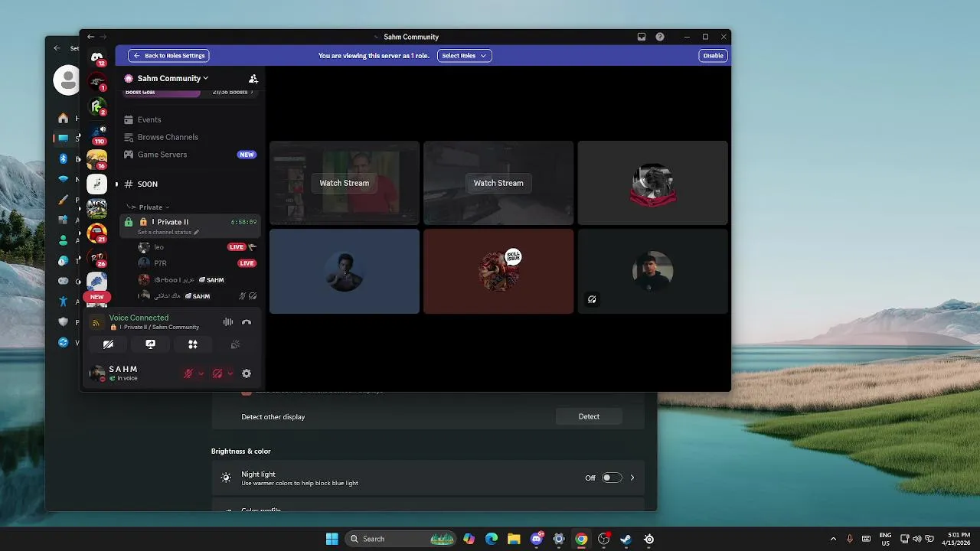This screenshot has height=551, width=980.
Task: Click Back to Roles Settings
Action: pyautogui.click(x=168, y=55)
